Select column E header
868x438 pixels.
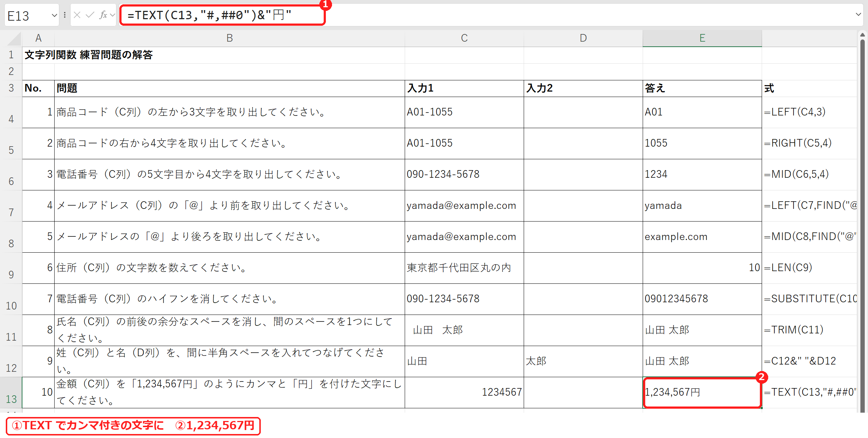(702, 38)
